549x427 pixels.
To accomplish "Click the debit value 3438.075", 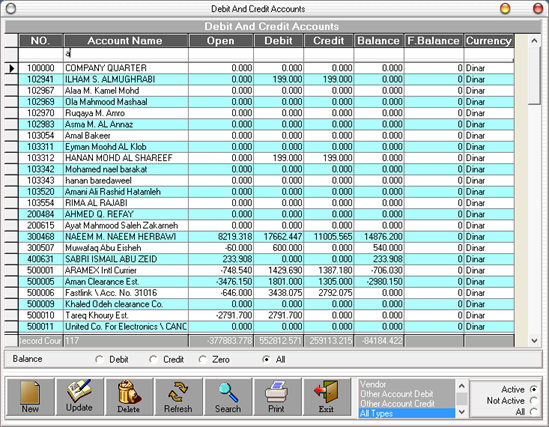I will tap(285, 293).
